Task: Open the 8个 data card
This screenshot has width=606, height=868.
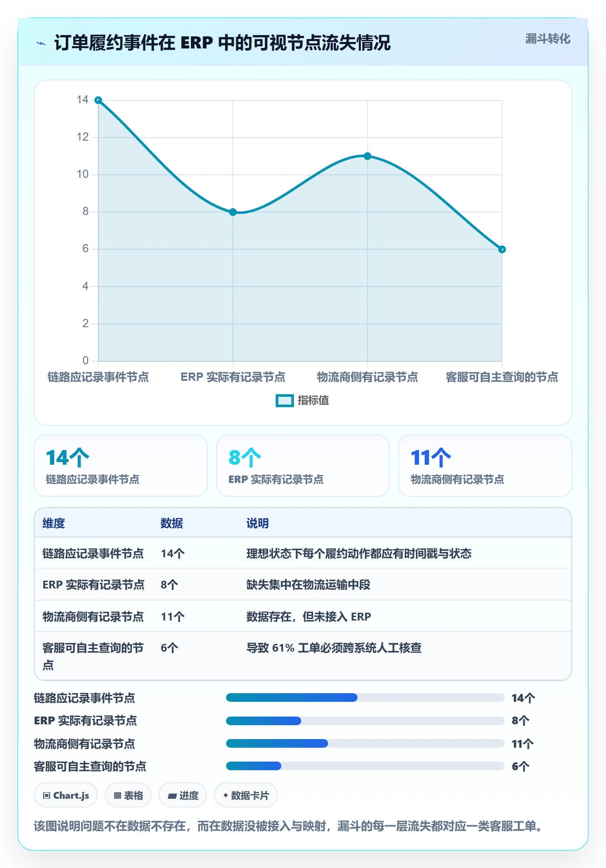Action: 303,466
